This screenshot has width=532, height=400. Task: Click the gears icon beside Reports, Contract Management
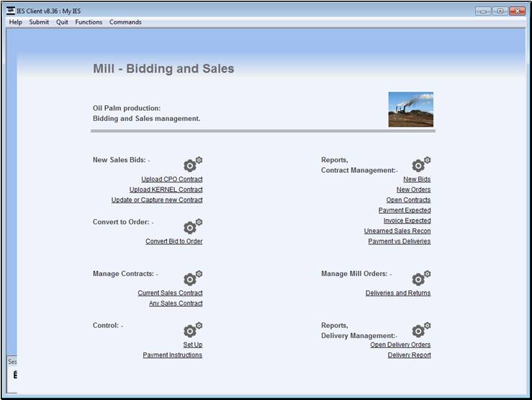(421, 164)
